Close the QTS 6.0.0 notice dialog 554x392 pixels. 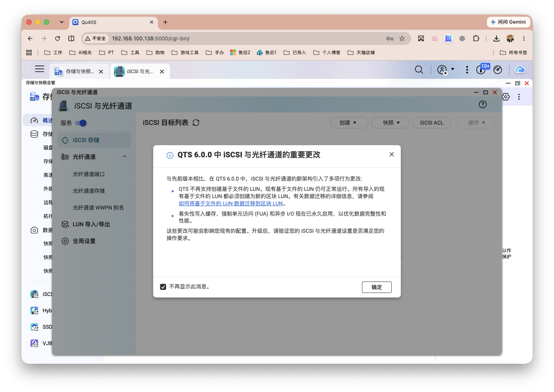point(392,154)
